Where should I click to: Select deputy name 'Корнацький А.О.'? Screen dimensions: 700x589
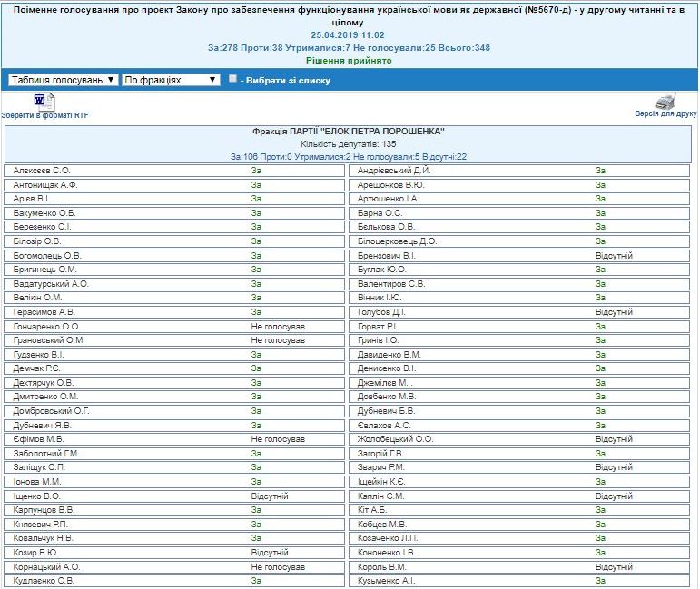[46, 567]
